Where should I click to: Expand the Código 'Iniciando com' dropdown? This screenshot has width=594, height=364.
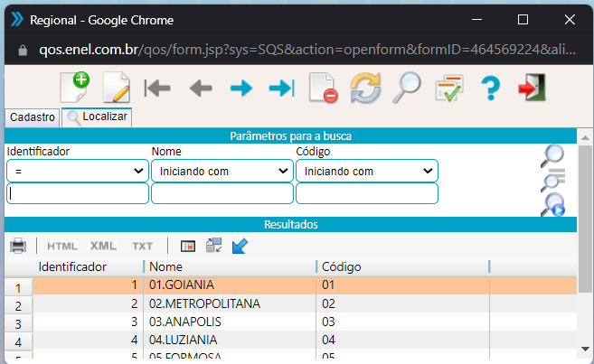pos(366,171)
